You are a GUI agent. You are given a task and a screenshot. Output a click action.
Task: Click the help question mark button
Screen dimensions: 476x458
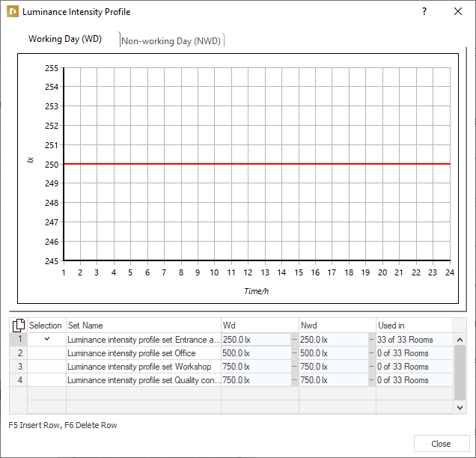click(424, 11)
